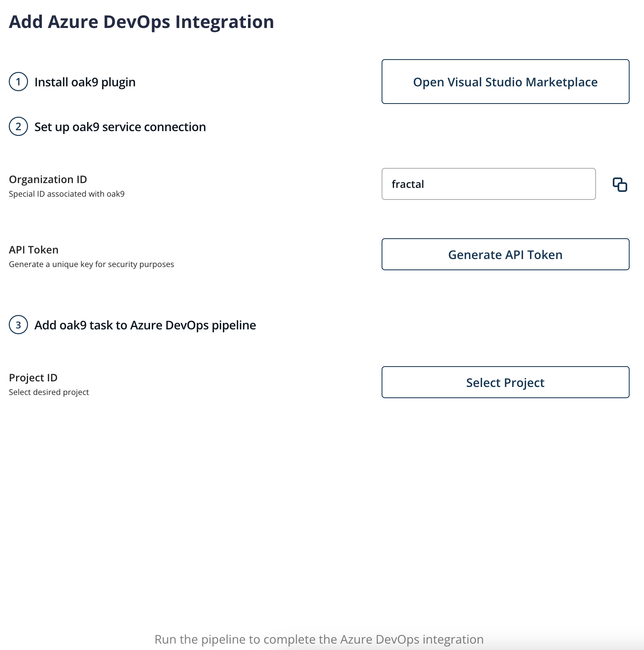
Task: Click the step 3 circled number icon
Action: click(x=18, y=325)
